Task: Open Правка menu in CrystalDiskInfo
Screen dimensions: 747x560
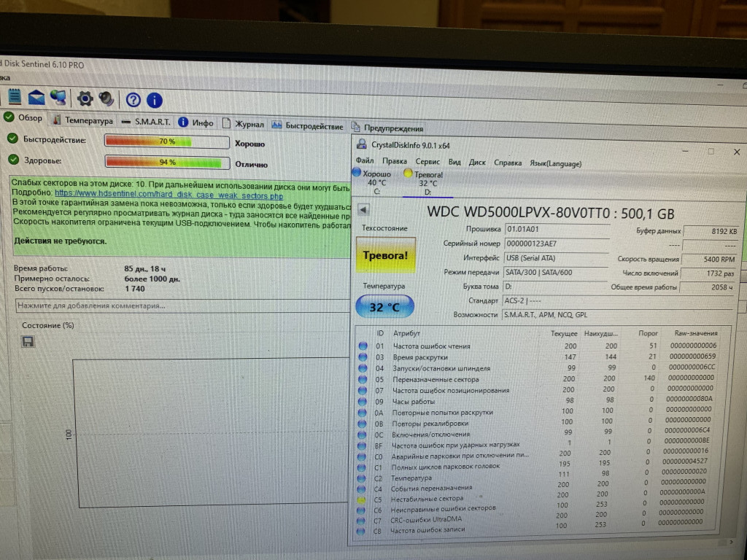Action: (x=395, y=161)
